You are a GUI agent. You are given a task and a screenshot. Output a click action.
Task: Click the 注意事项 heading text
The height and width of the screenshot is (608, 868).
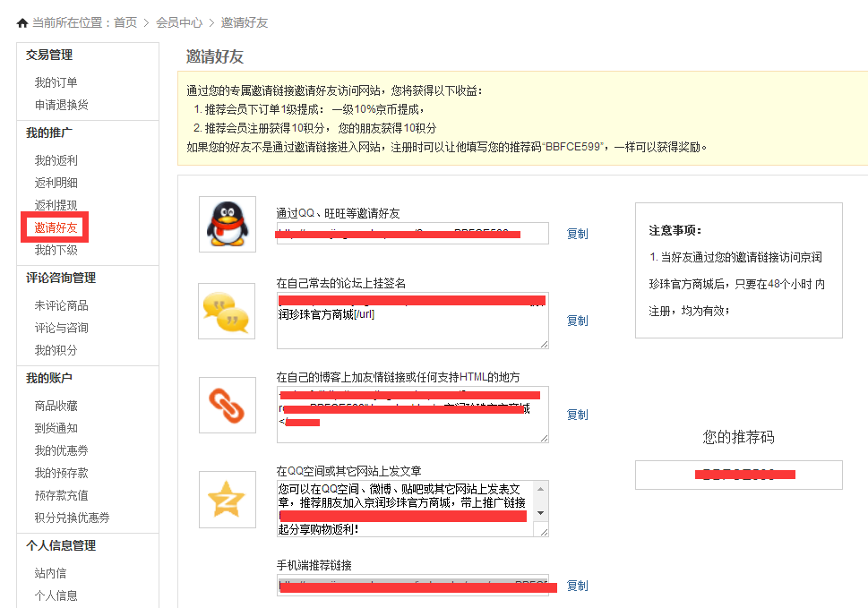675,231
